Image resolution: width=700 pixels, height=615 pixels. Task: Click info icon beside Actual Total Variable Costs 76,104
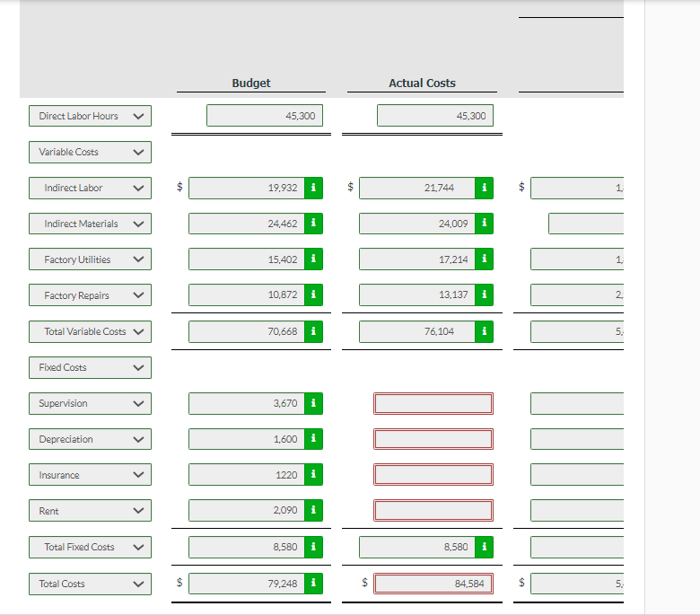point(484,331)
